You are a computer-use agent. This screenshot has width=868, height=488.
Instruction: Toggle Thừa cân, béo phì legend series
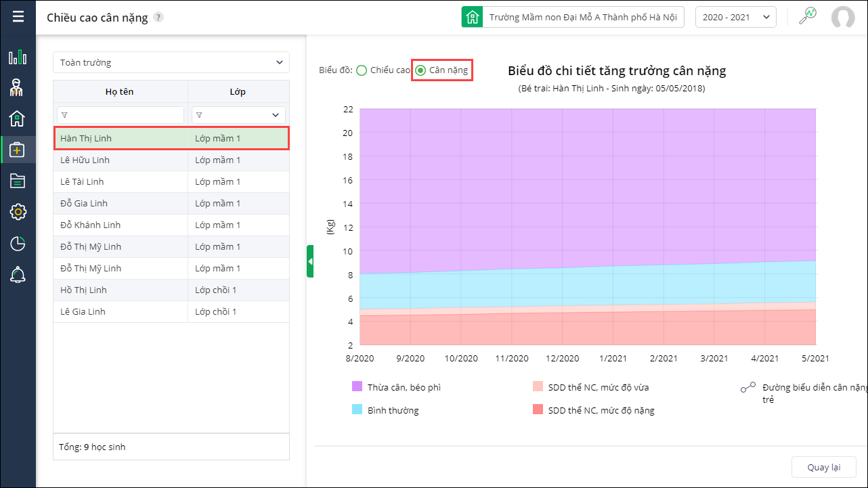357,387
